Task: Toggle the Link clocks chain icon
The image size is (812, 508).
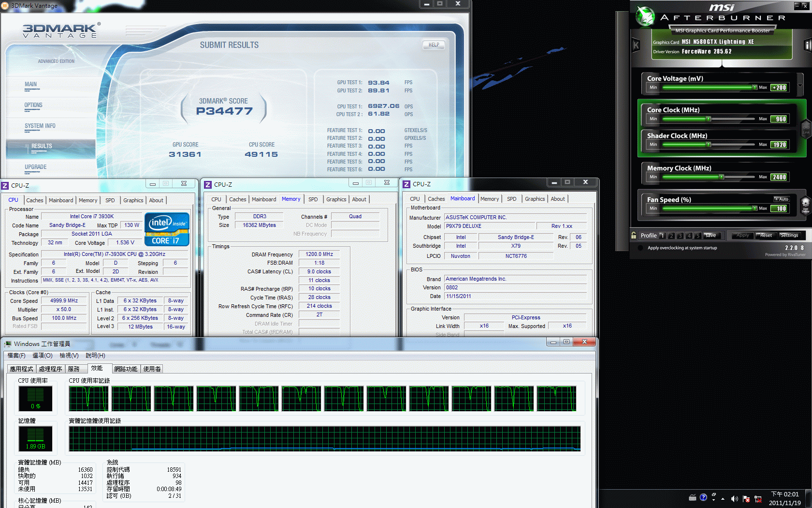Action: 806,129
